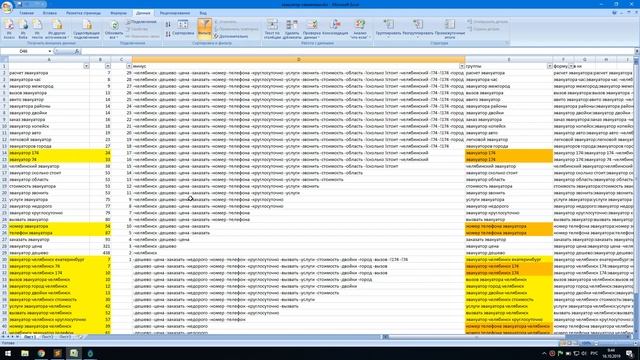Open the Name Box dropdown arrow
The height and width of the screenshot is (360, 640).
pyautogui.click(x=50, y=51)
